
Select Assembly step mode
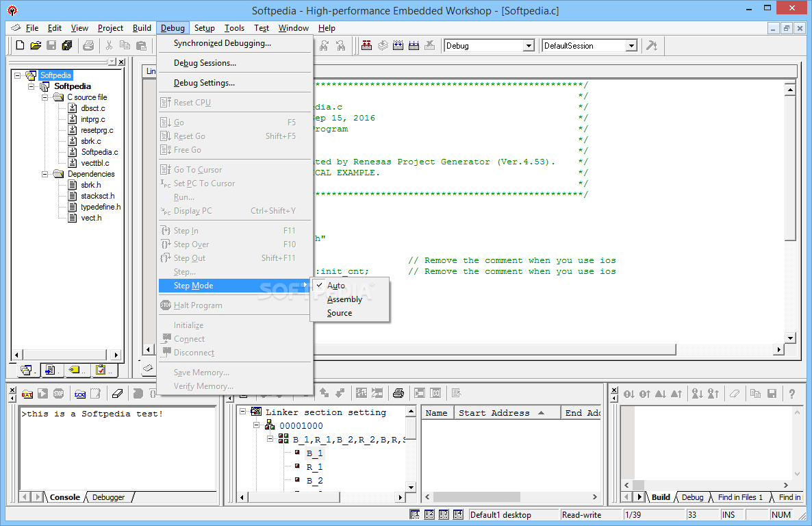point(350,299)
